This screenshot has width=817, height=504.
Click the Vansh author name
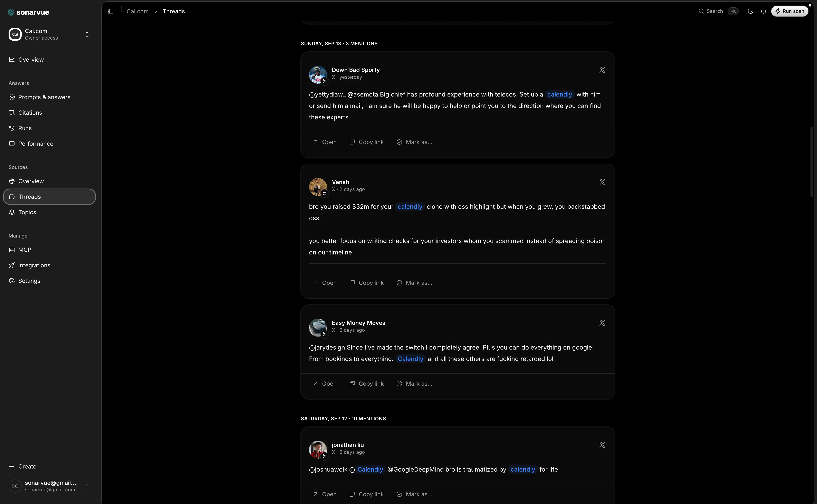click(x=340, y=182)
